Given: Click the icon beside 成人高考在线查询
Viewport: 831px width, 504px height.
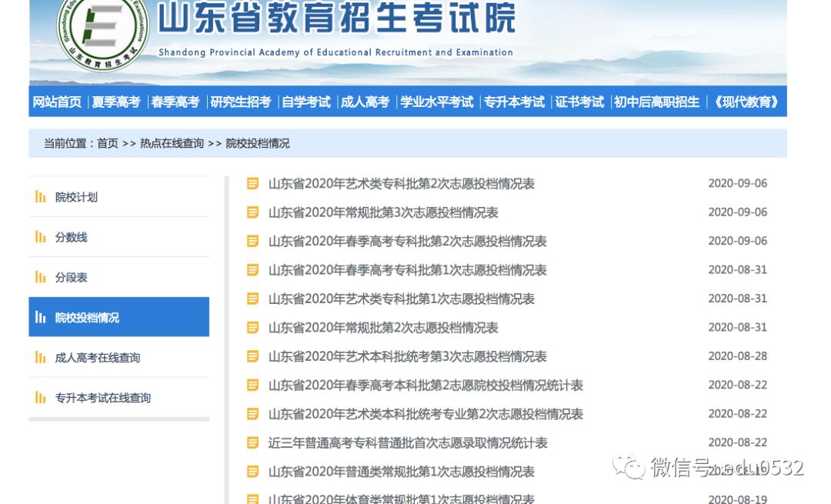Looking at the screenshot, I should [41, 357].
